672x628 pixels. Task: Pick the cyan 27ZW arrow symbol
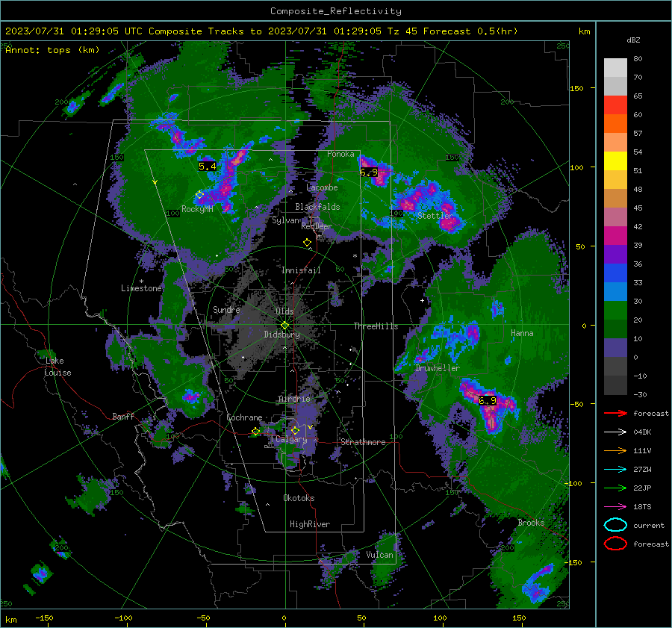coord(615,470)
